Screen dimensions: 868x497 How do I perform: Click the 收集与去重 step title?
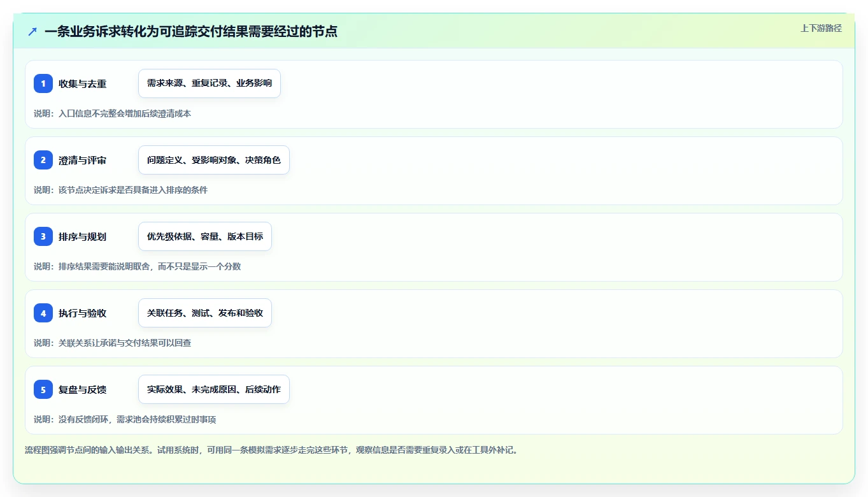pos(82,83)
